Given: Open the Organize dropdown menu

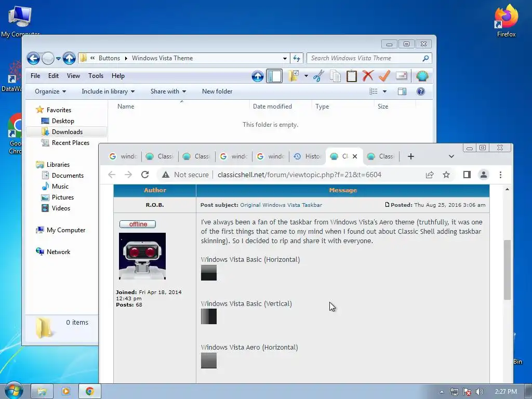Looking at the screenshot, I should pyautogui.click(x=50, y=91).
